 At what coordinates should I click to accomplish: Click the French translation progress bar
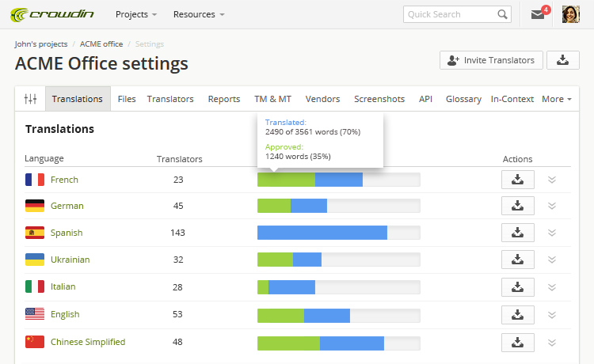click(339, 180)
